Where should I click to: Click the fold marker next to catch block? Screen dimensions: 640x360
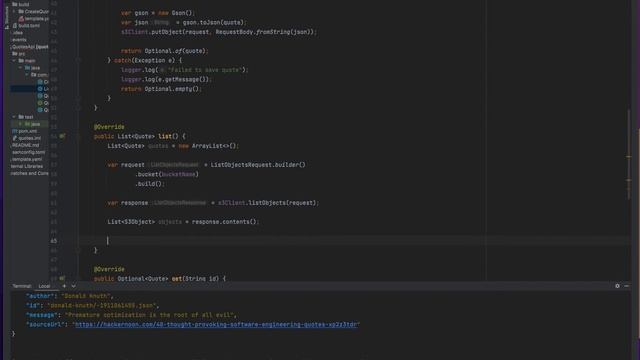pyautogui.click(x=78, y=60)
